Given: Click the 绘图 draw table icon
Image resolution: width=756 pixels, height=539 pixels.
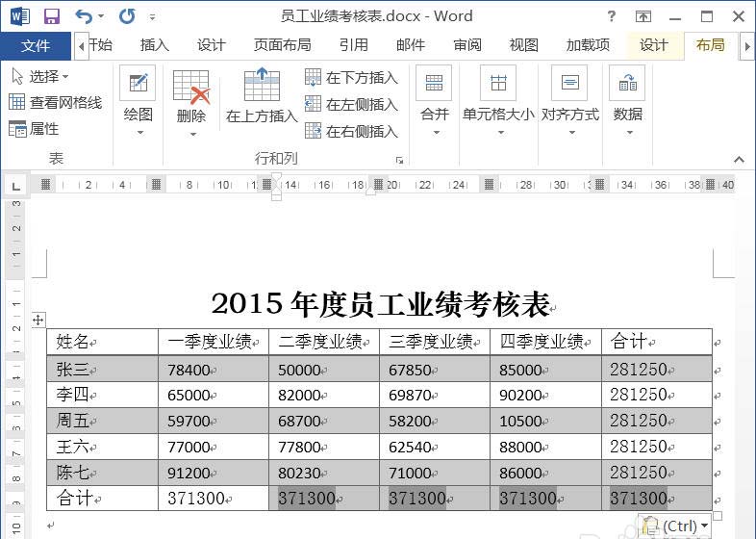Looking at the screenshot, I should pos(138,83).
